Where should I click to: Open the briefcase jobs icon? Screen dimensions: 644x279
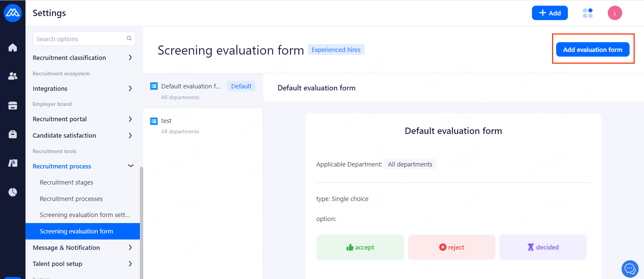(13, 134)
